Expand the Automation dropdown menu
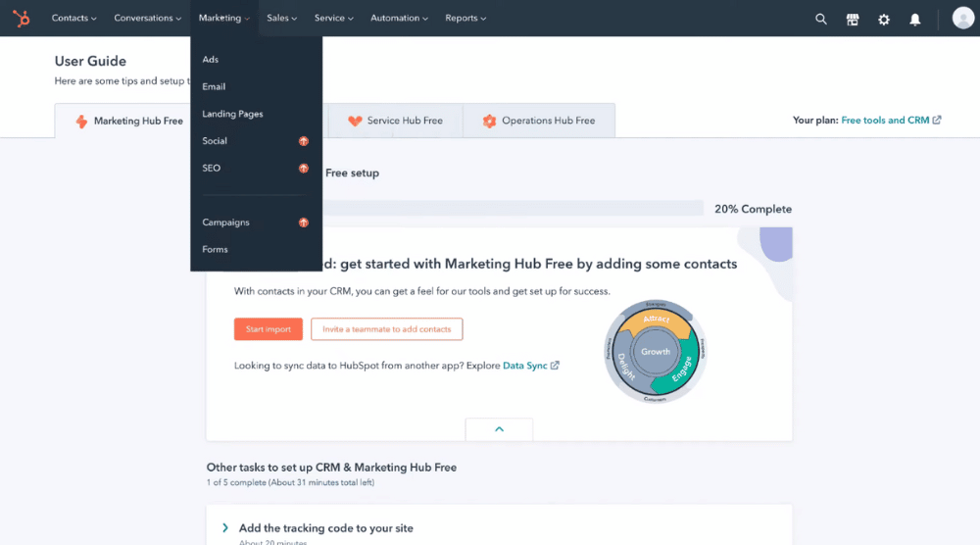 click(x=400, y=18)
